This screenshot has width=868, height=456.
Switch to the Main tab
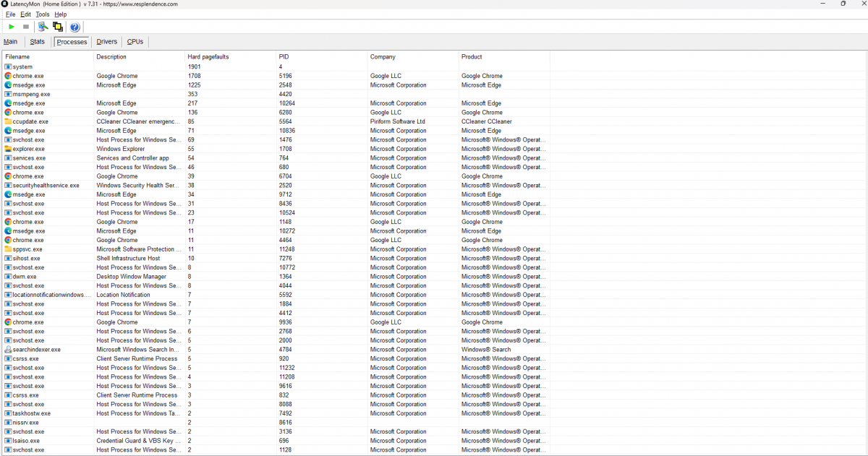[10, 42]
